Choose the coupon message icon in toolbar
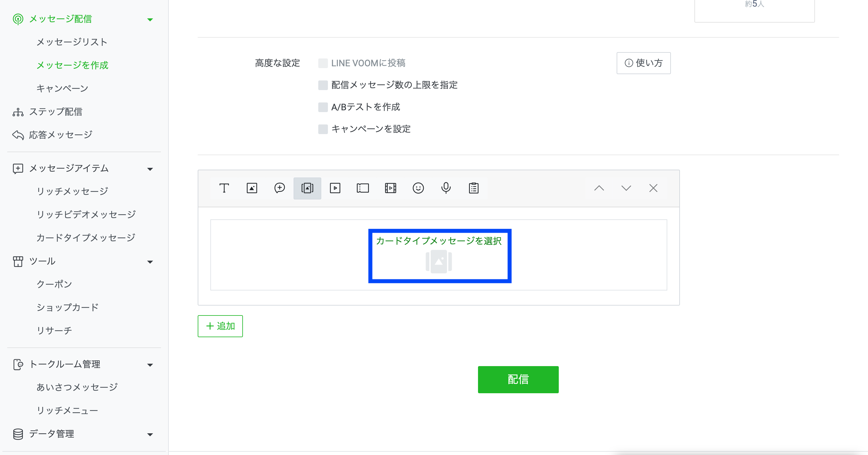This screenshot has height=455, width=868. tap(363, 188)
